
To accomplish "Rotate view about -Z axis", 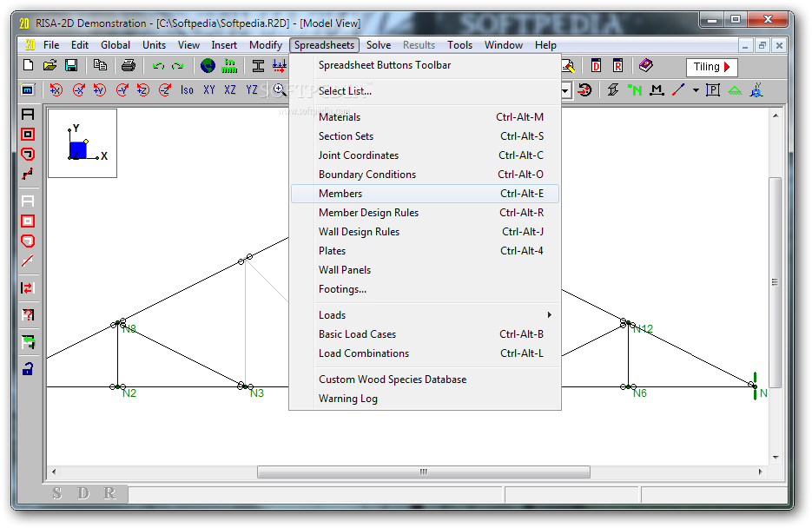I will click(165, 90).
